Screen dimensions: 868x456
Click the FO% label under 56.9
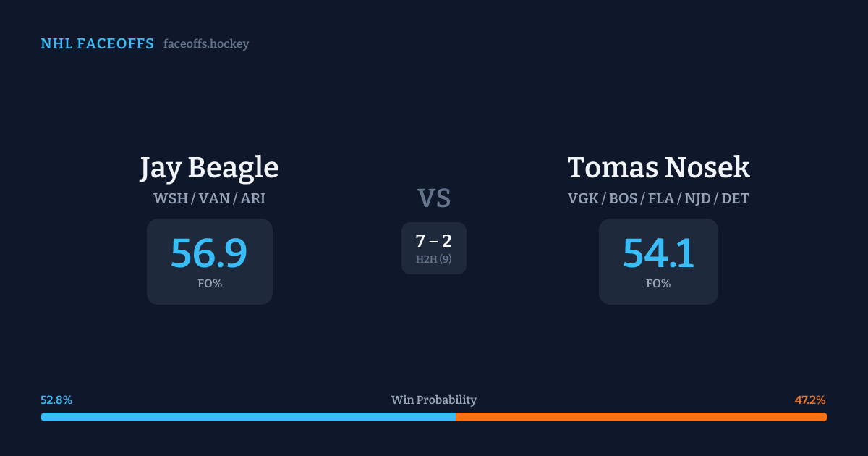(x=210, y=284)
